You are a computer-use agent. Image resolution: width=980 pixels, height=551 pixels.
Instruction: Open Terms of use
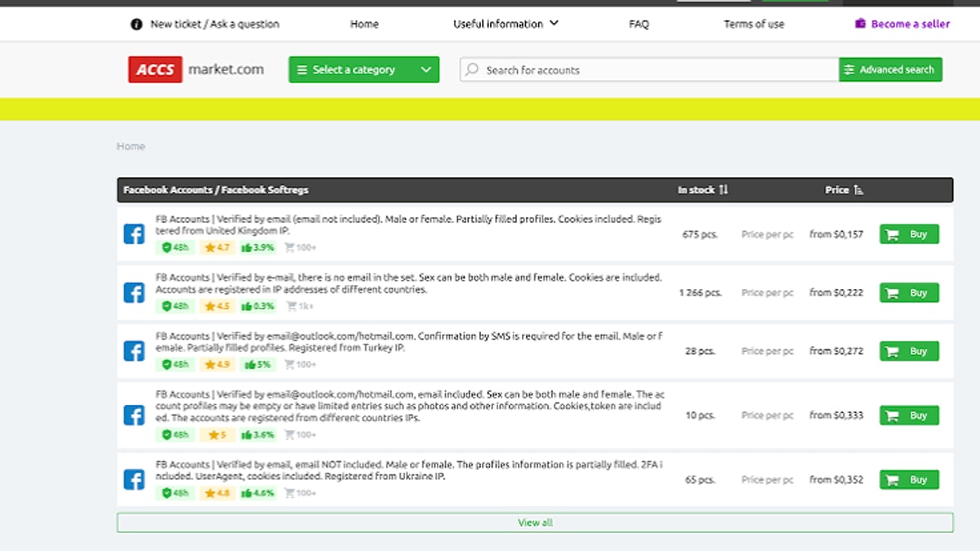tap(754, 24)
